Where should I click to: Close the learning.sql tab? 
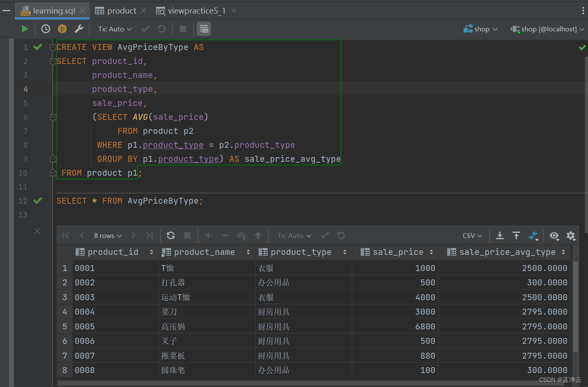(x=83, y=11)
